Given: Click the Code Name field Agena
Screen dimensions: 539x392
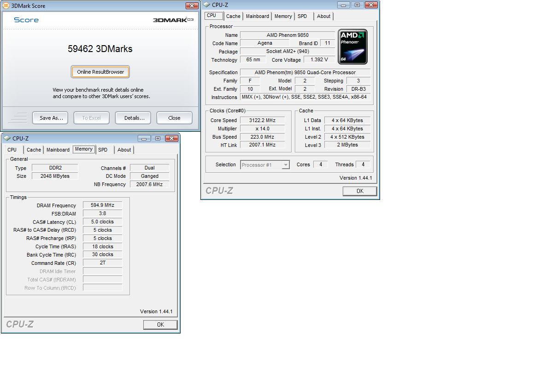Looking at the screenshot, I should (265, 43).
